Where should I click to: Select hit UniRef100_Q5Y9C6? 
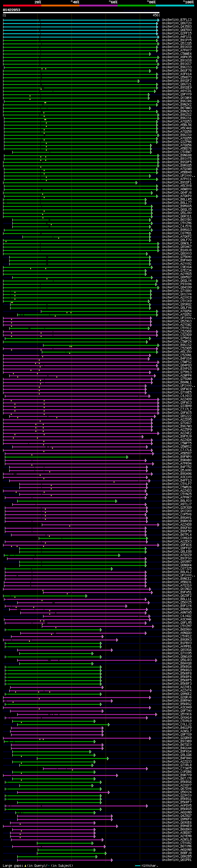click(x=177, y=714)
